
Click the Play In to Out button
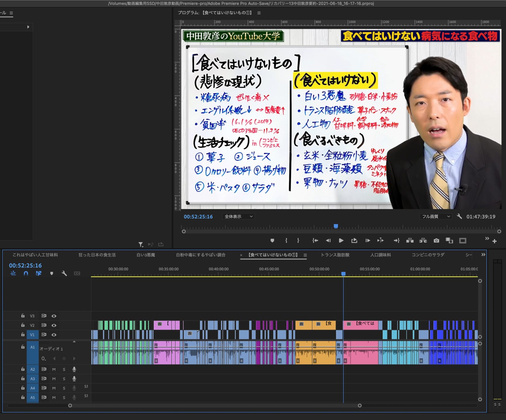(354, 241)
